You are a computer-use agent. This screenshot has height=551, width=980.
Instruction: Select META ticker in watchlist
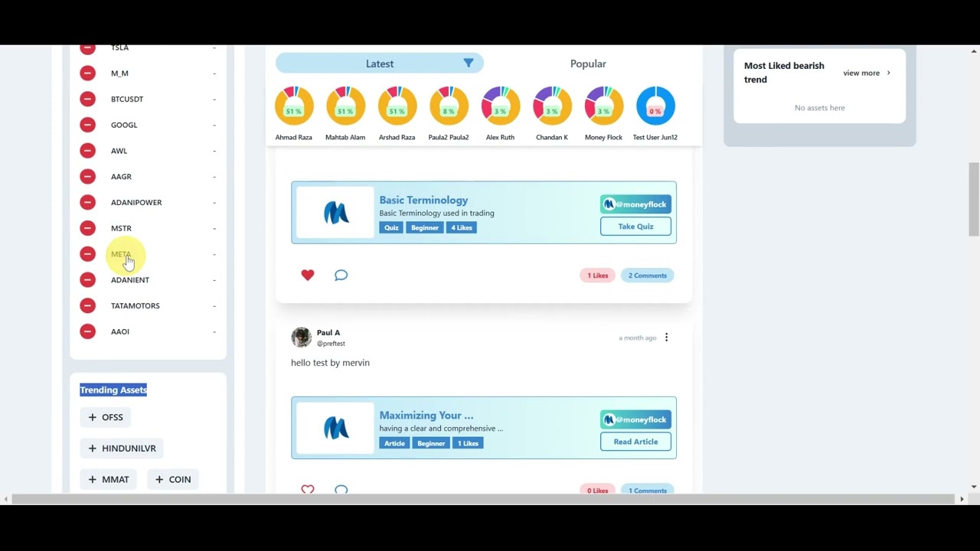[x=121, y=254]
